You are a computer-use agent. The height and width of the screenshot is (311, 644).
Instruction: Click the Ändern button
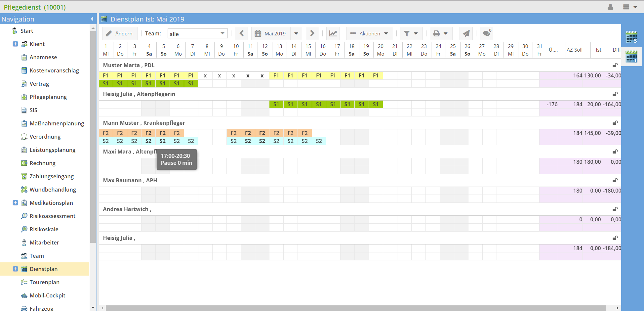point(120,33)
